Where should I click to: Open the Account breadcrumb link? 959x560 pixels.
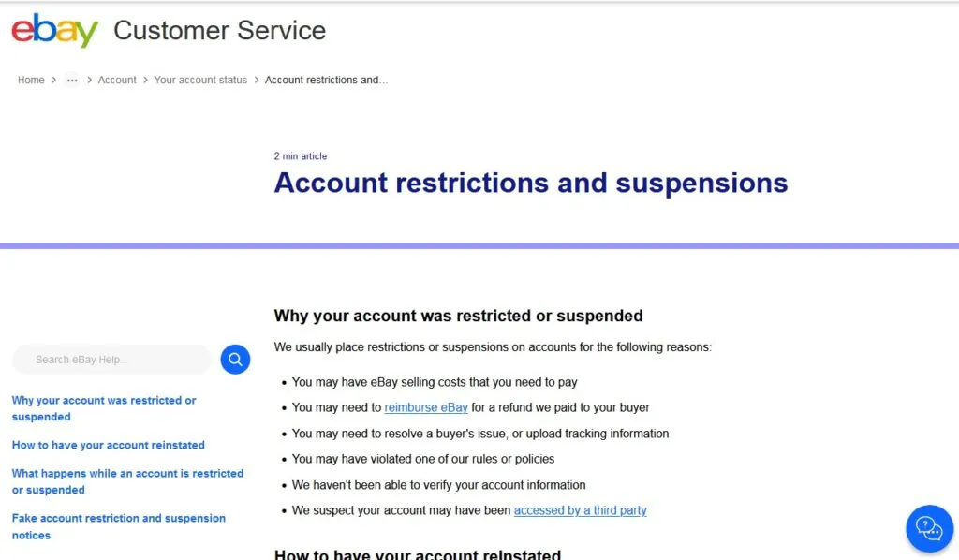coord(117,80)
